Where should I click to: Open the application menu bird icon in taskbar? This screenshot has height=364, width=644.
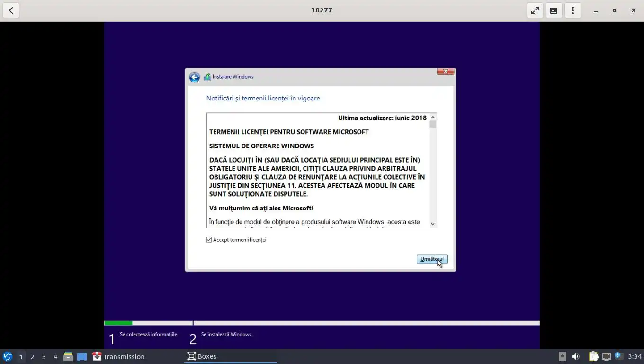click(8, 356)
